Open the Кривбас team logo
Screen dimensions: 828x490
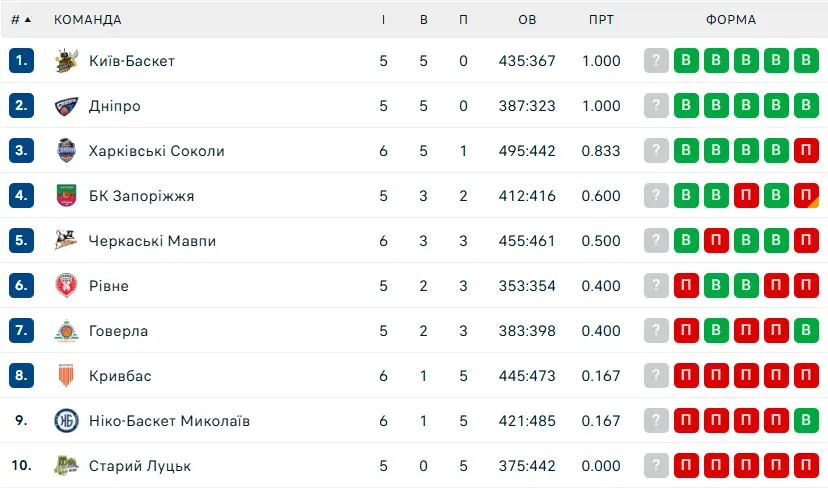[x=66, y=375]
